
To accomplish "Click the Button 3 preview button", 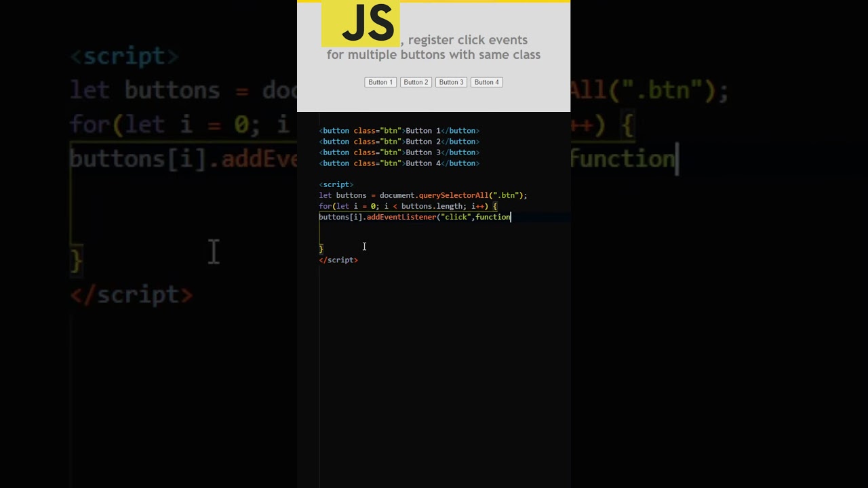I will (451, 82).
